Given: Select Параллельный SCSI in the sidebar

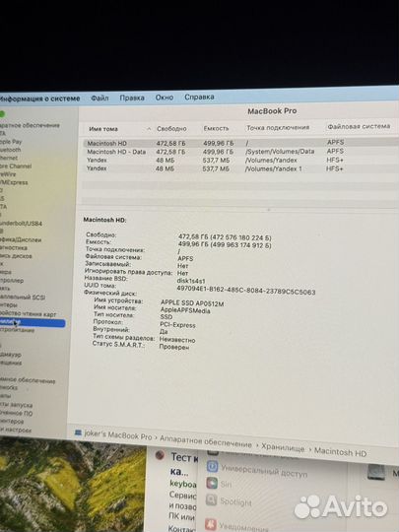Looking at the screenshot, I should [x=23, y=298].
